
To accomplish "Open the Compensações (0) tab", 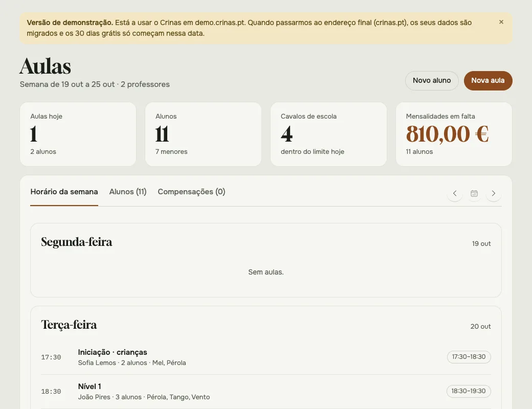I will pos(191,192).
